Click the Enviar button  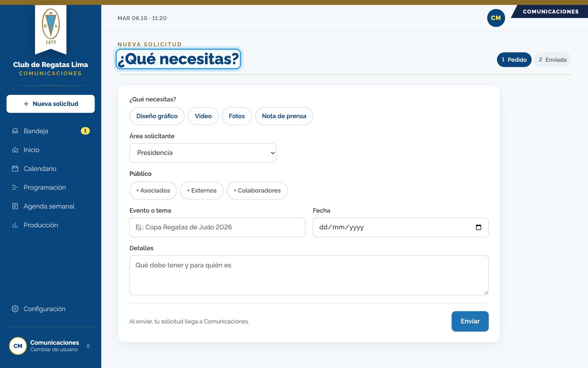click(470, 321)
